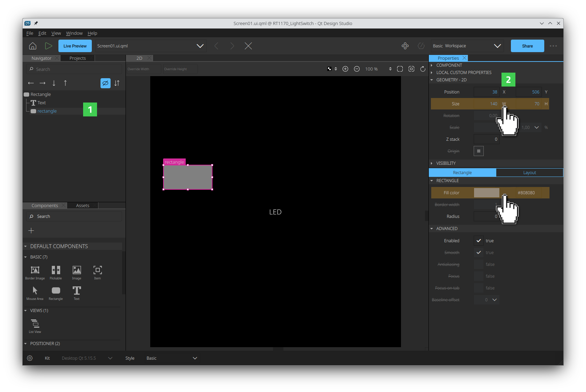The height and width of the screenshot is (392, 586).
Task: Open the kit settings gear icon
Action: coord(30,358)
